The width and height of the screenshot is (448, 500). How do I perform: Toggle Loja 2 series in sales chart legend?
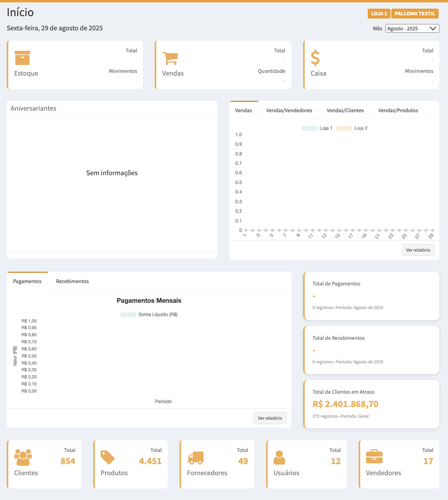coord(352,128)
